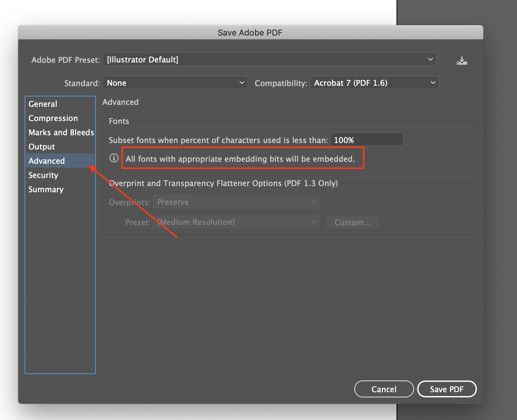The height and width of the screenshot is (420, 517).
Task: Click the 'Adobe PDF Preset:' label
Action: (66, 60)
